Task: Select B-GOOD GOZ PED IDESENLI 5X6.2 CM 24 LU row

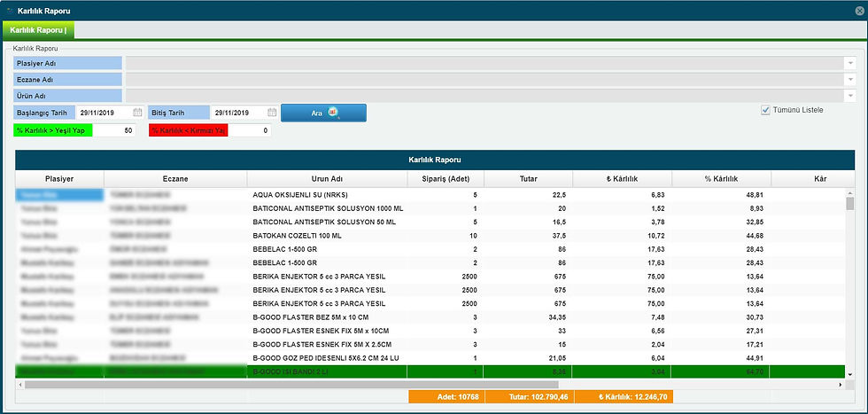Action: pos(430,358)
